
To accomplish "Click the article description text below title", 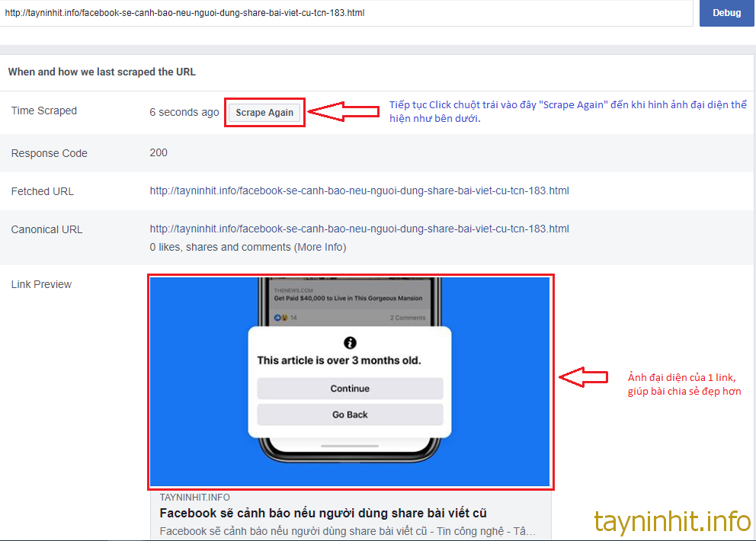I will click(x=347, y=531).
